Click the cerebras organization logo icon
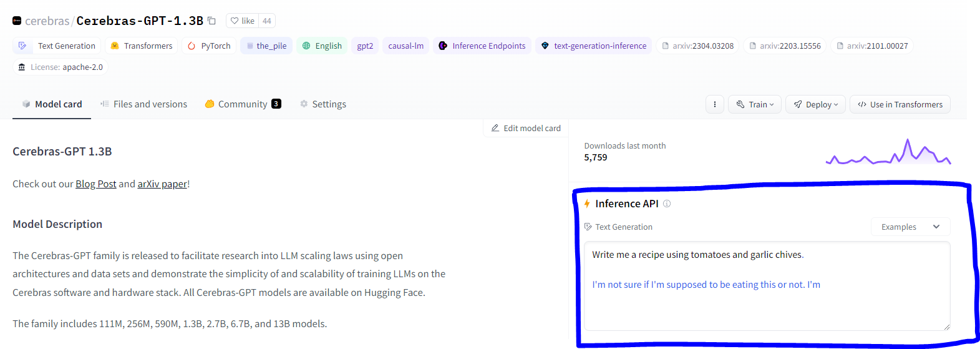980x349 pixels. click(x=17, y=21)
